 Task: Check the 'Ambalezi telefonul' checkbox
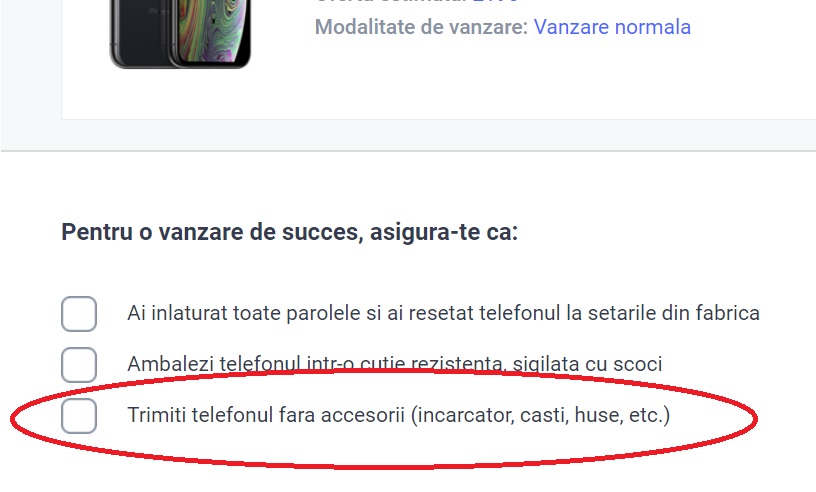pos(79,365)
